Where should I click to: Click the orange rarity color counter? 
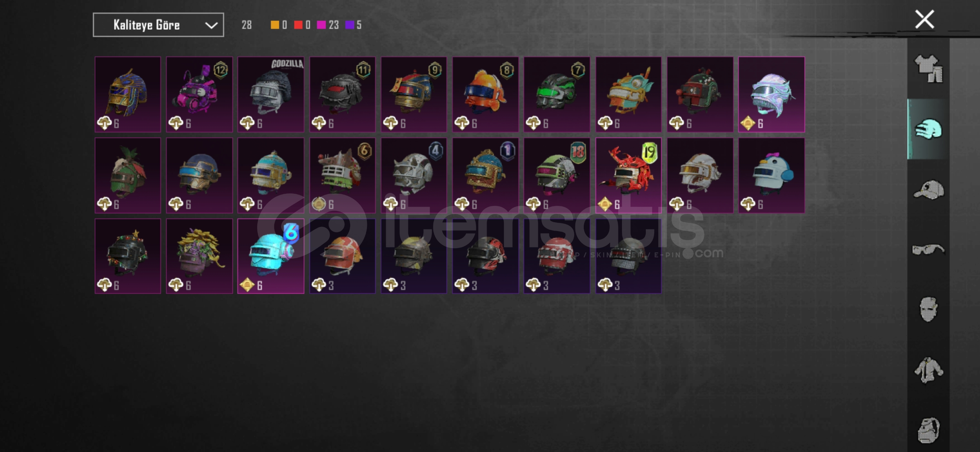pyautogui.click(x=279, y=25)
